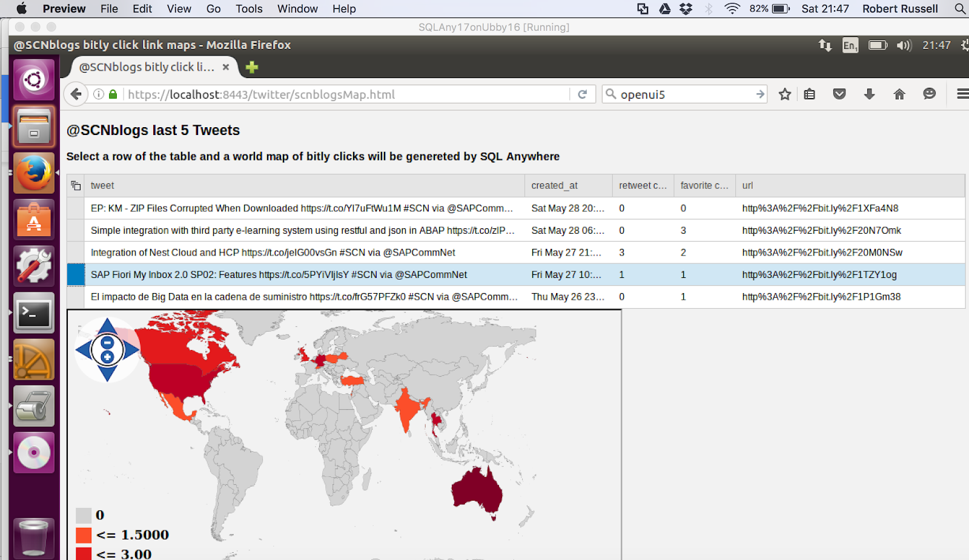Open Ubuntu network indicator

coord(825,45)
